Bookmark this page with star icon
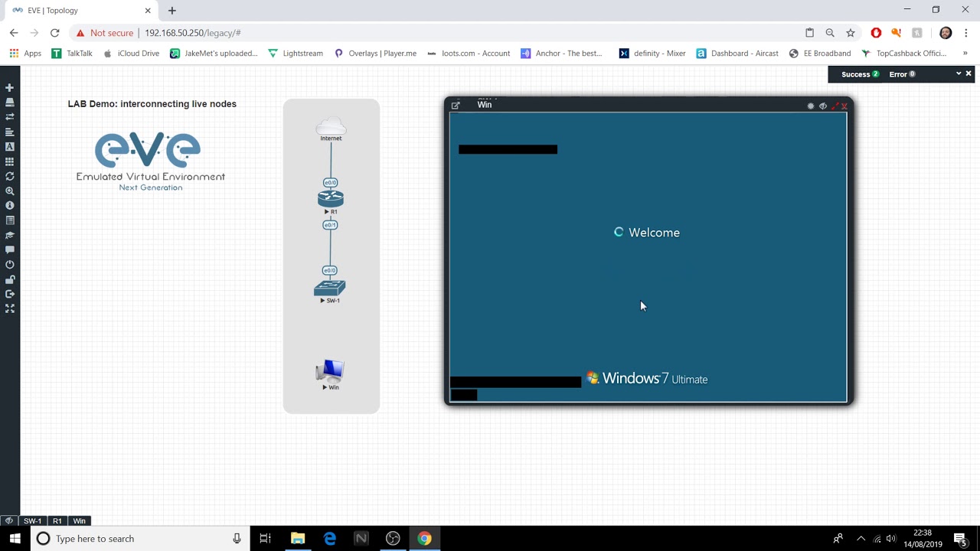This screenshot has width=980, height=551. pyautogui.click(x=851, y=33)
